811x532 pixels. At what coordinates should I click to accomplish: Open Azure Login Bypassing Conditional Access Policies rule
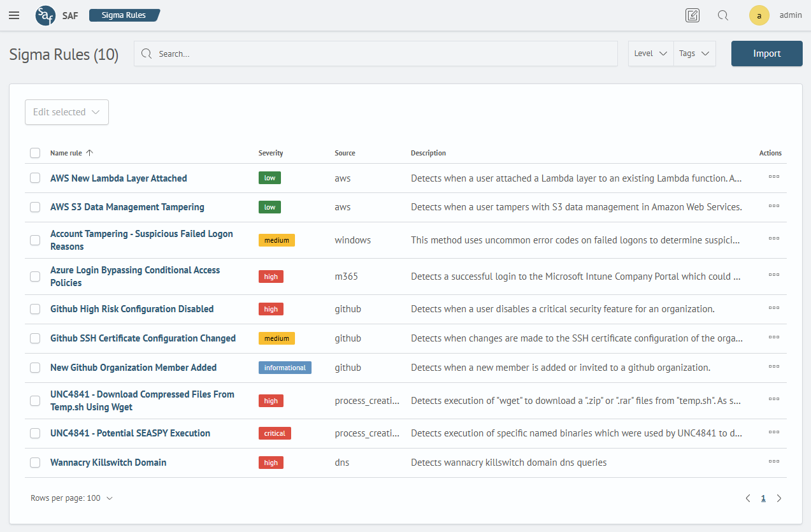click(135, 277)
